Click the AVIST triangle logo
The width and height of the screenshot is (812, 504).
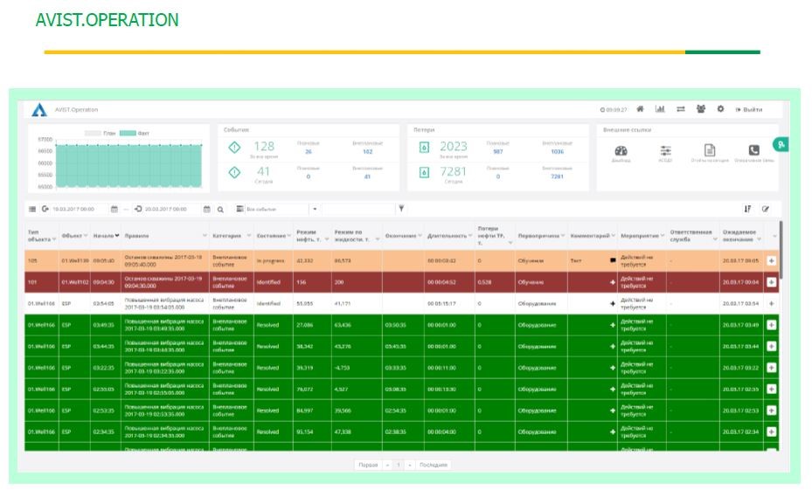click(x=39, y=110)
